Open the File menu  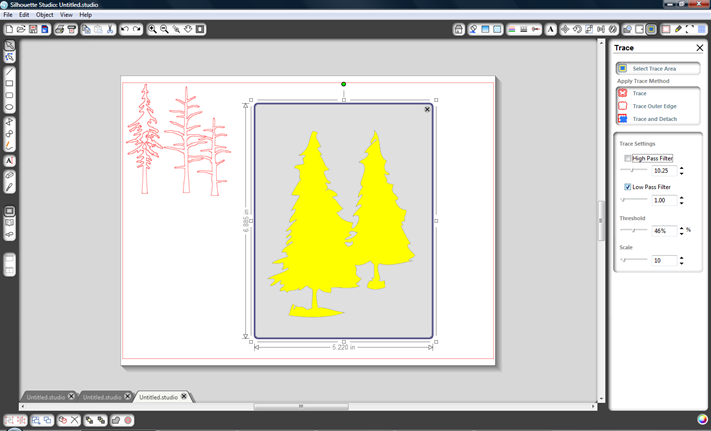pyautogui.click(x=8, y=15)
